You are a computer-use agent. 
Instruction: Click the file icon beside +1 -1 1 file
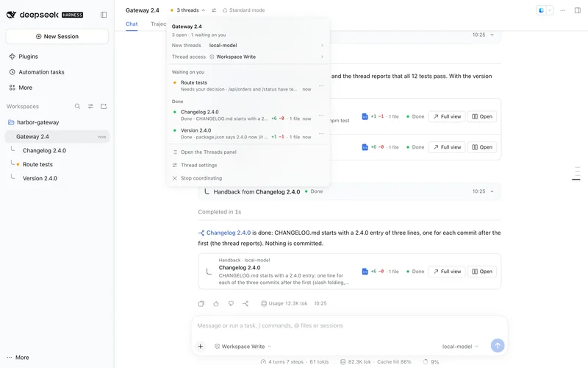coord(365,116)
